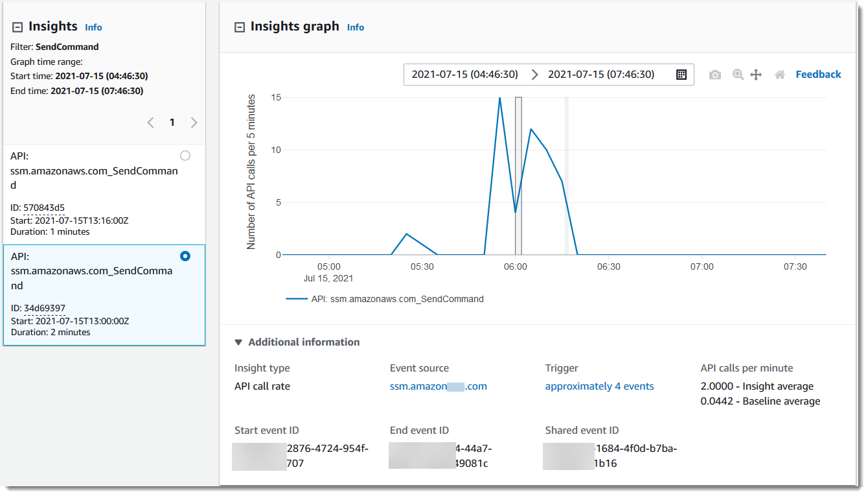Collapse the Insights graph panel

tap(240, 27)
